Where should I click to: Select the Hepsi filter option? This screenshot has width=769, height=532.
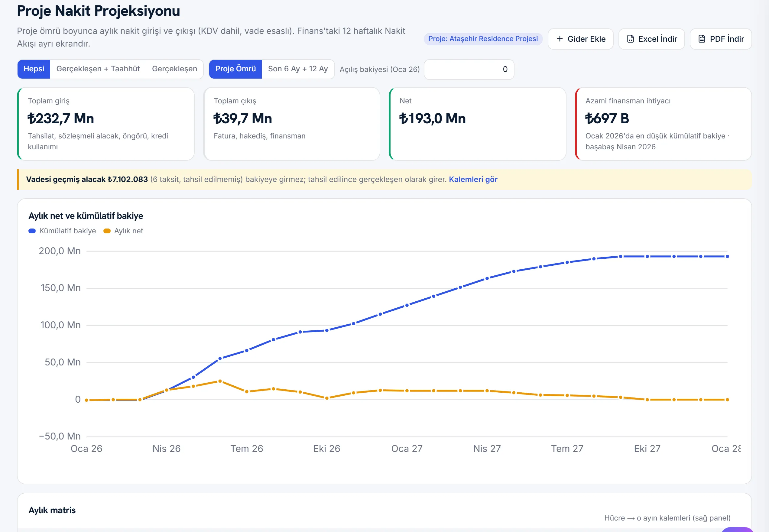click(x=34, y=69)
